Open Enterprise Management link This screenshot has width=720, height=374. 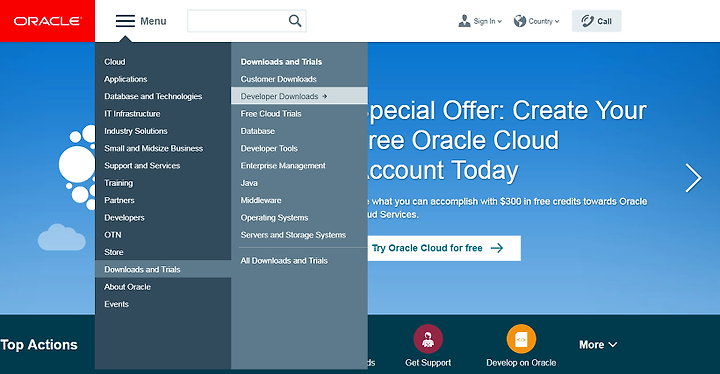pyautogui.click(x=283, y=165)
